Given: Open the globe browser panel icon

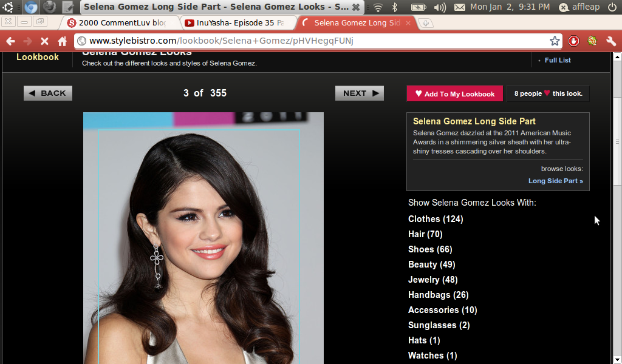Looking at the screenshot, I should click(50, 7).
